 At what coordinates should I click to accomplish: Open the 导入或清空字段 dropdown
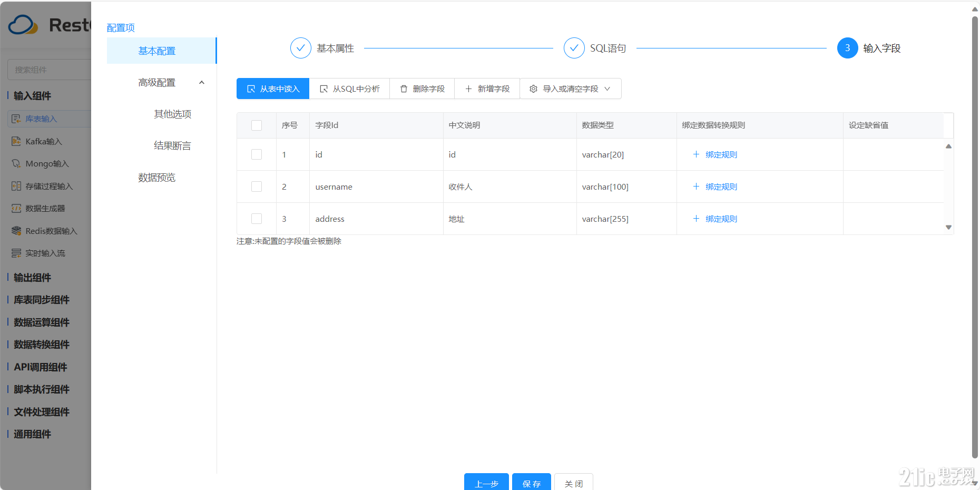(x=571, y=89)
